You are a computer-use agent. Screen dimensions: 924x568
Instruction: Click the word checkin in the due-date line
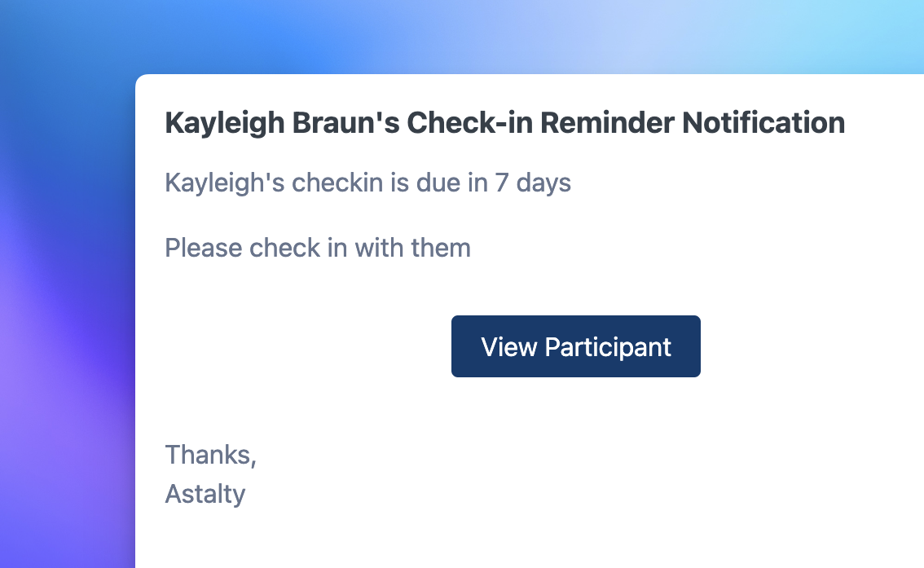[x=337, y=183]
